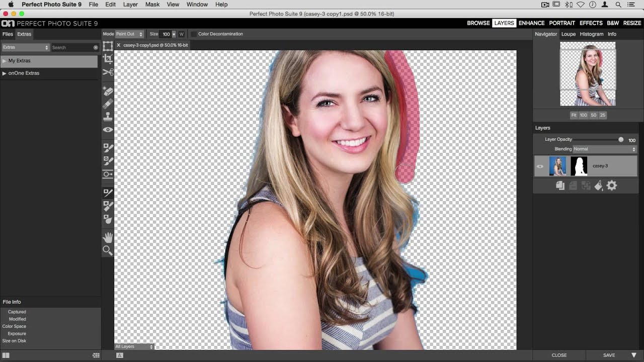Image resolution: width=644 pixels, height=362 pixels.
Task: Toggle the W pressure sensitivity button
Action: [182, 34]
